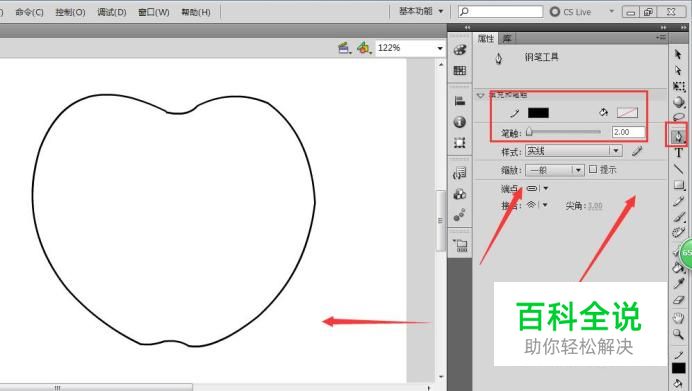Choose the Hand tool
This screenshot has width=692, height=391.
[x=678, y=317]
